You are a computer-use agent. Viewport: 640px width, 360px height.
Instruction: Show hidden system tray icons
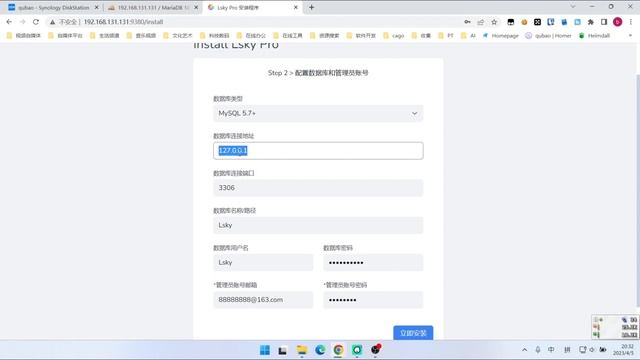tap(524, 350)
